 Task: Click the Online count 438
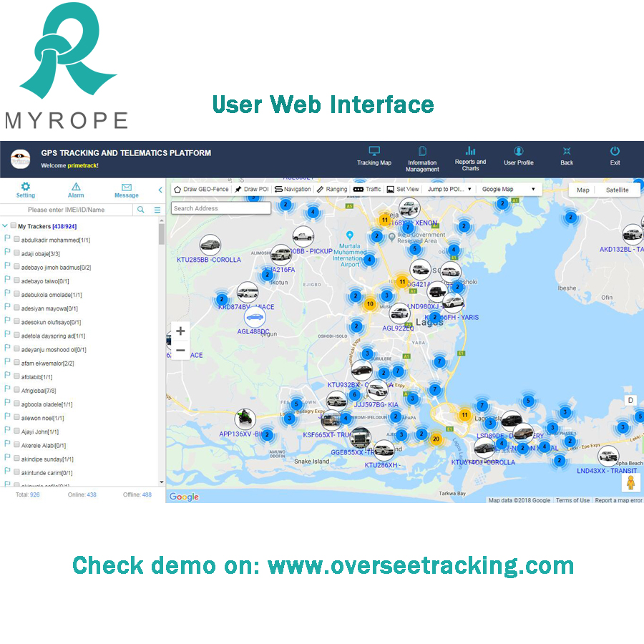click(x=91, y=494)
